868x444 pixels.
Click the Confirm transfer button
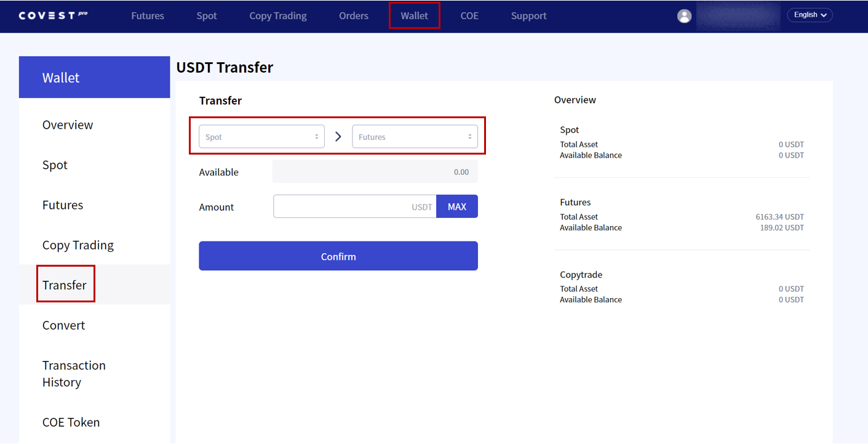(x=338, y=256)
